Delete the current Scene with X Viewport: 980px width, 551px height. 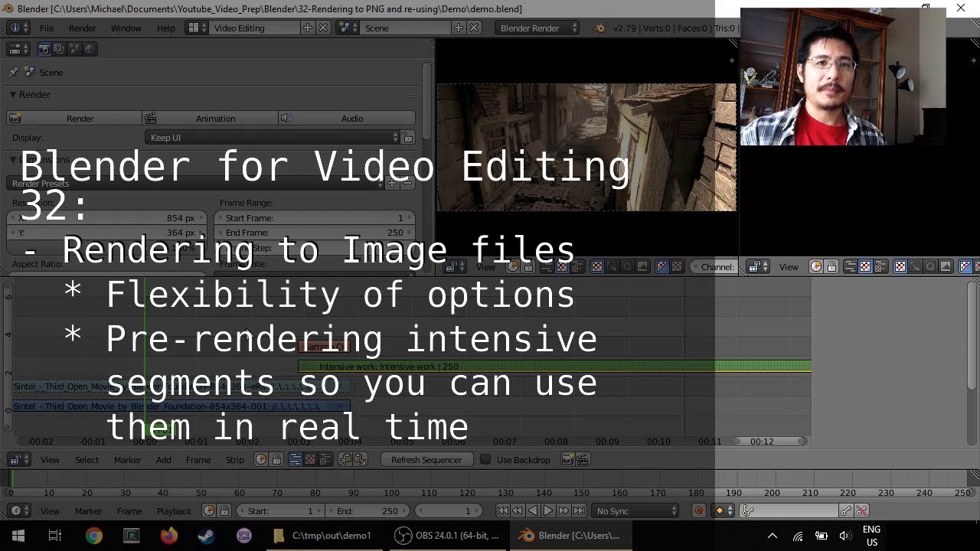(474, 28)
